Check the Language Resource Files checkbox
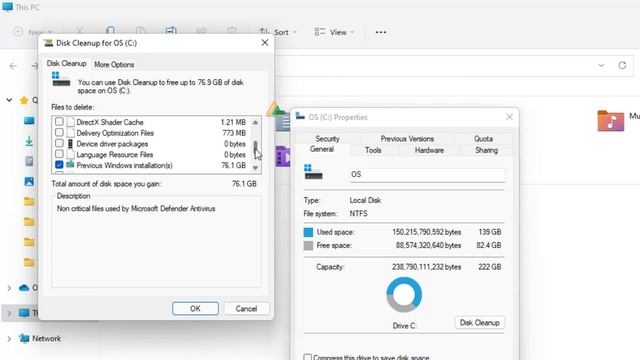Screen dimensions: 640x360 tap(59, 154)
